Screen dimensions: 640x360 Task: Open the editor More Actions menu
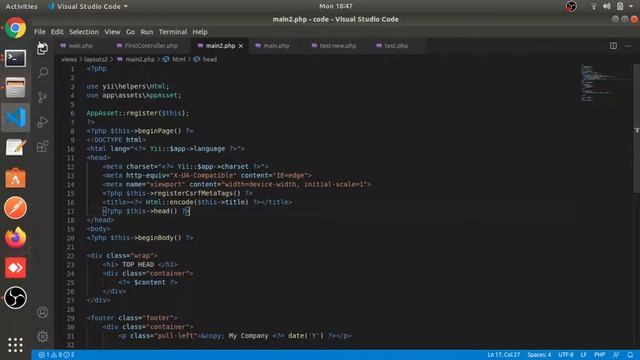pos(628,46)
